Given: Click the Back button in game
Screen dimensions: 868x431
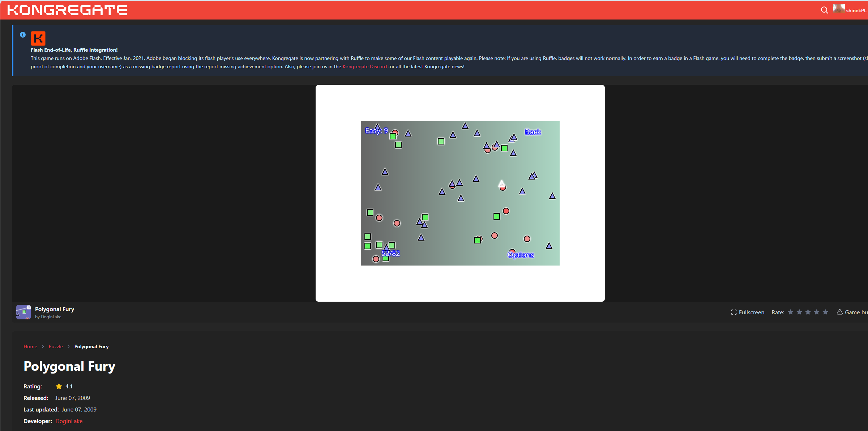Looking at the screenshot, I should coord(533,132).
